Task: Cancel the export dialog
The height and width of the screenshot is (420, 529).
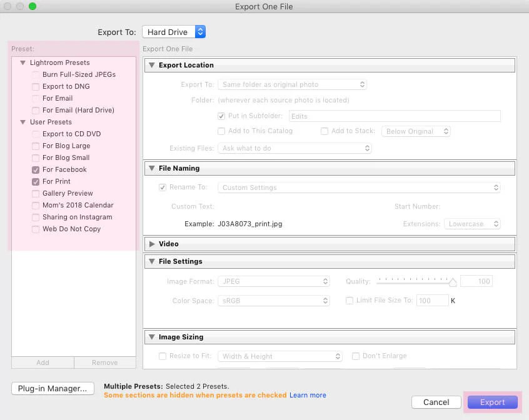Action: tap(436, 402)
